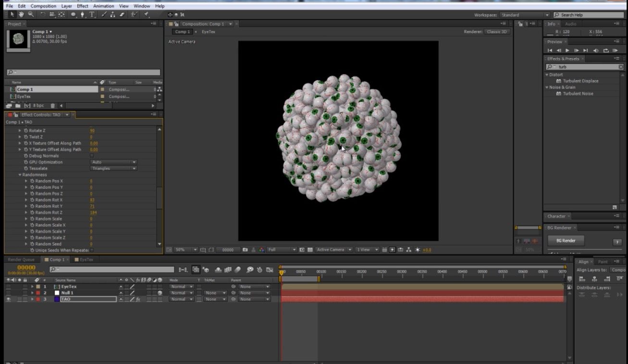Toggle fx switch on TAO layer

point(138,299)
